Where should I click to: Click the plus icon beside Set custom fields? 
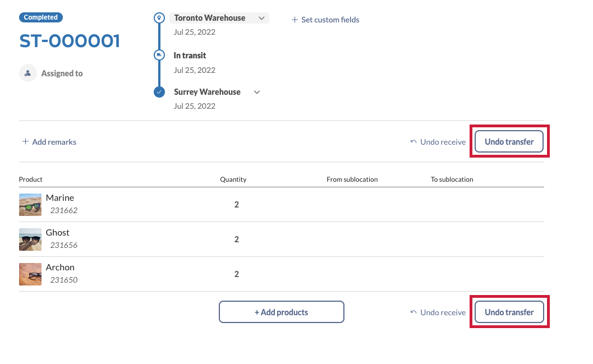[295, 20]
